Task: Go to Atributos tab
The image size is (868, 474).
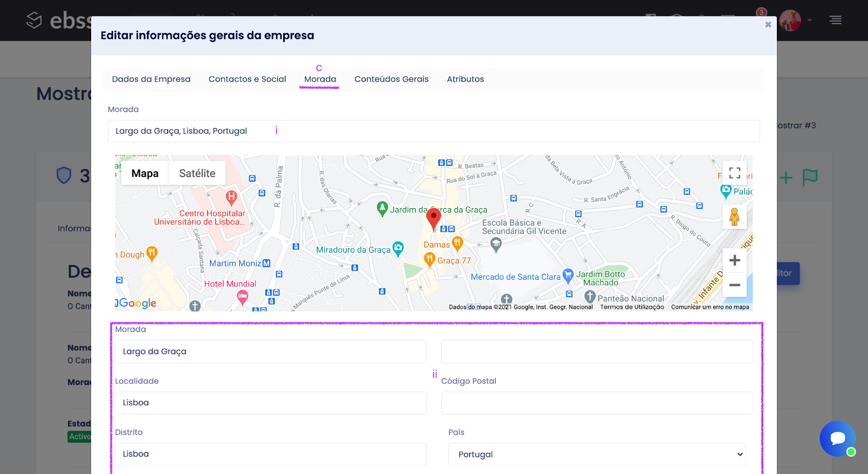Action: point(465,79)
